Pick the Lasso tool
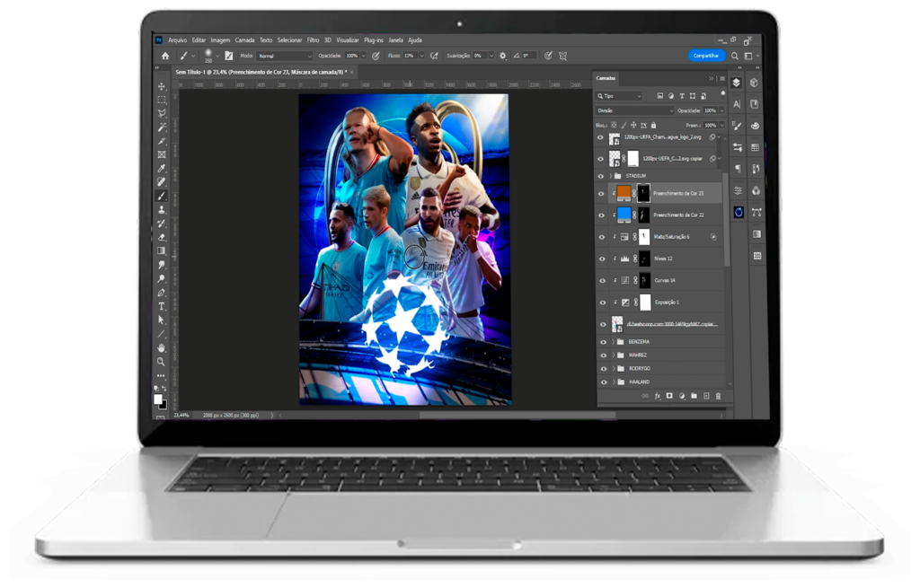The image size is (920, 588). 162,114
